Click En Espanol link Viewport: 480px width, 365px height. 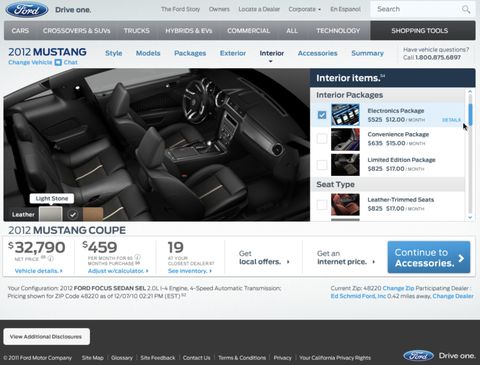tap(345, 9)
